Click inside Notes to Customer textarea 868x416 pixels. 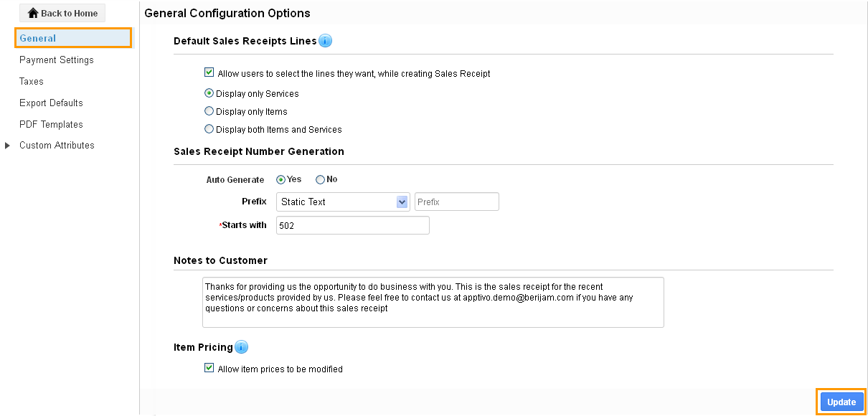click(x=433, y=303)
